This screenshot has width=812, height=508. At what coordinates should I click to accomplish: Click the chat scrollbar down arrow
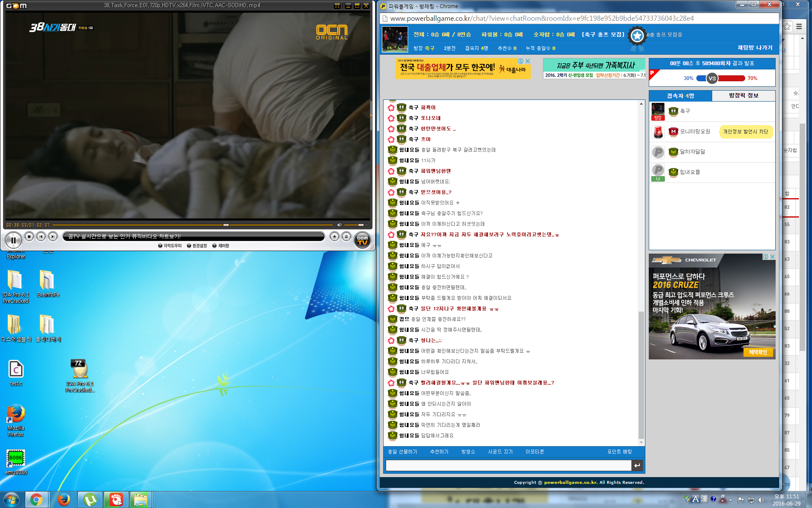pos(641,442)
